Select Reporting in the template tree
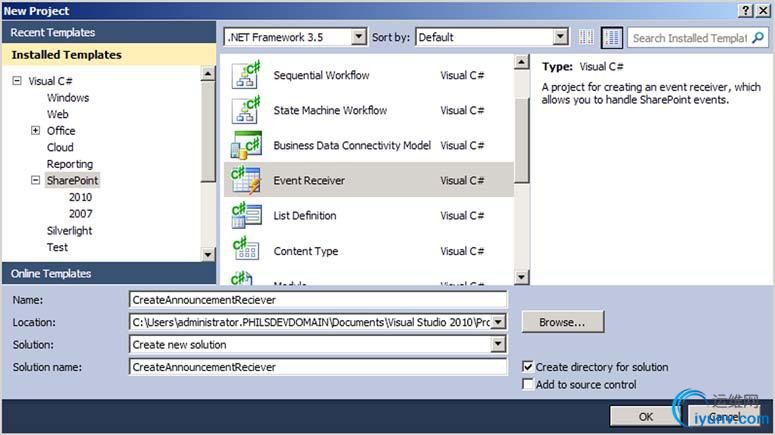The image size is (775, 435). (x=70, y=164)
